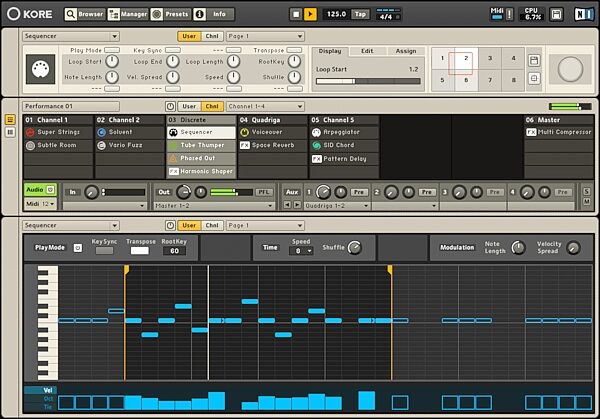This screenshot has height=419, width=600.
Task: Click the Subtle Room effect icon
Action: (30, 145)
